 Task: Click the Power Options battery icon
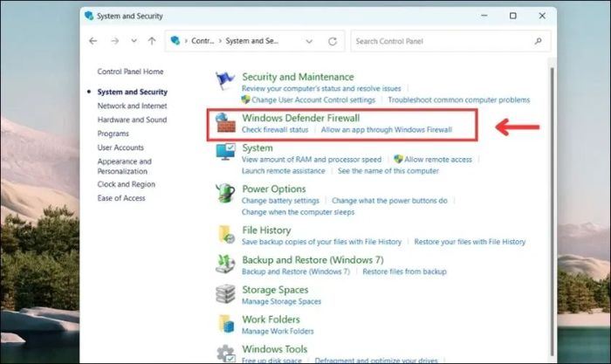225,193
